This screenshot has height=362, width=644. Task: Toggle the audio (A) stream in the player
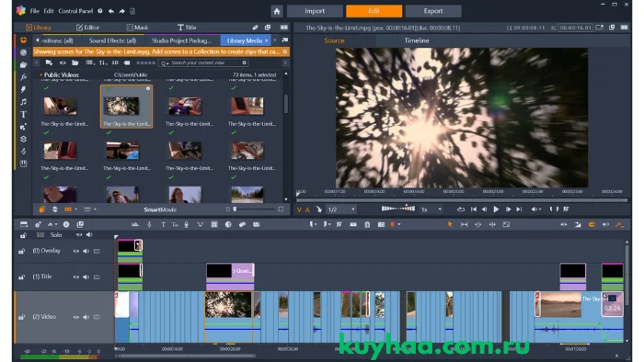(307, 209)
